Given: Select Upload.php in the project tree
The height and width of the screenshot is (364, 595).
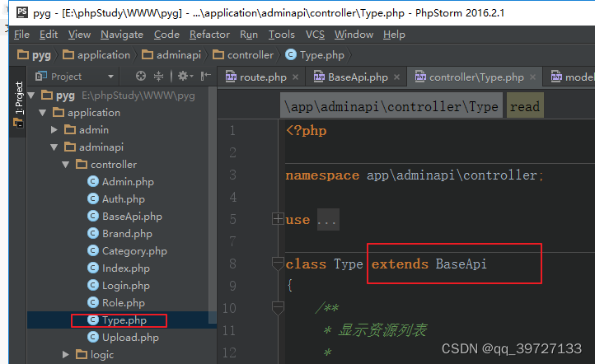Looking at the screenshot, I should 130,338.
